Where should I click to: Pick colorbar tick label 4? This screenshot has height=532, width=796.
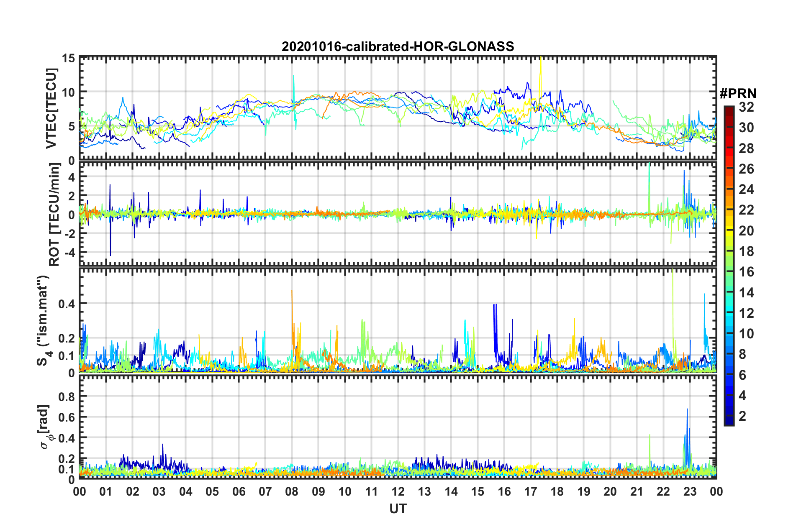point(742,396)
